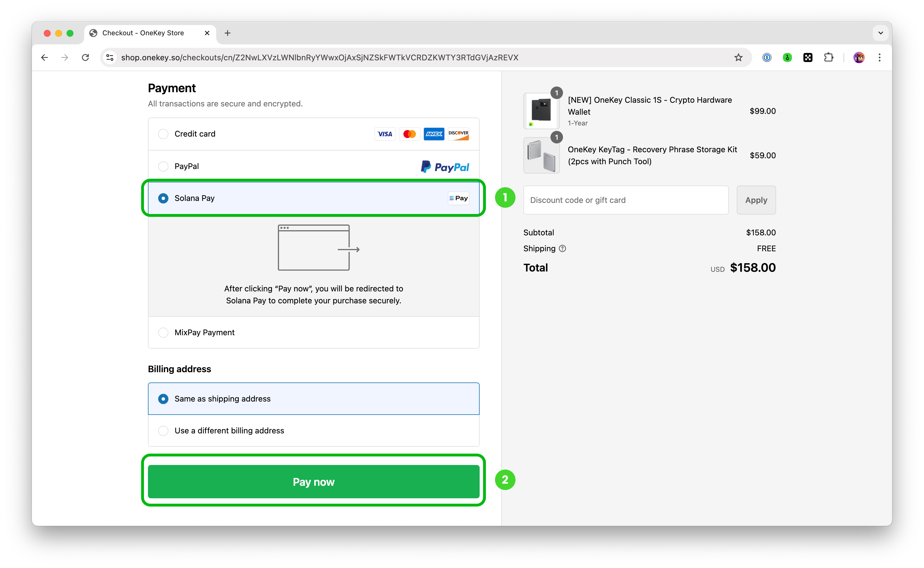
Task: Click the FREE shipping value
Action: coord(766,248)
